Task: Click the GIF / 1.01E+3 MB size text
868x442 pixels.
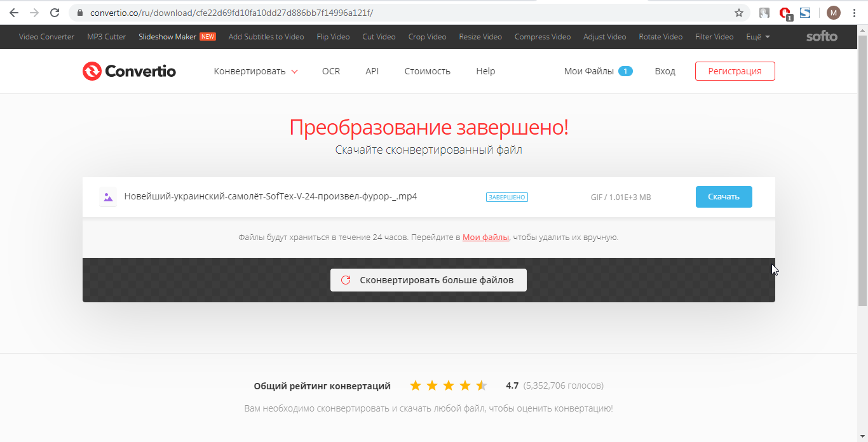Action: click(x=621, y=197)
